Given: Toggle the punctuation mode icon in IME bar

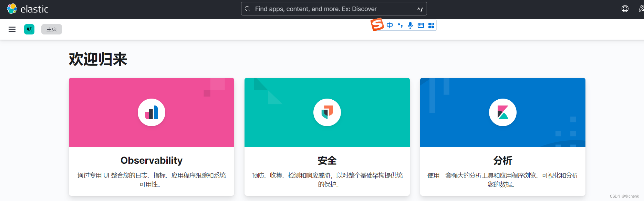Looking at the screenshot, I should [x=400, y=25].
